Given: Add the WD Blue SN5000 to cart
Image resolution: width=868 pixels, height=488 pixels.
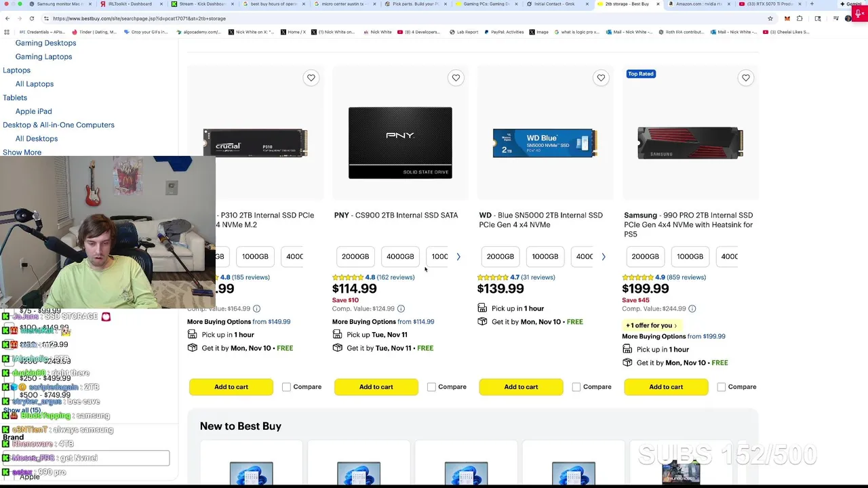Looking at the screenshot, I should click(x=521, y=387).
